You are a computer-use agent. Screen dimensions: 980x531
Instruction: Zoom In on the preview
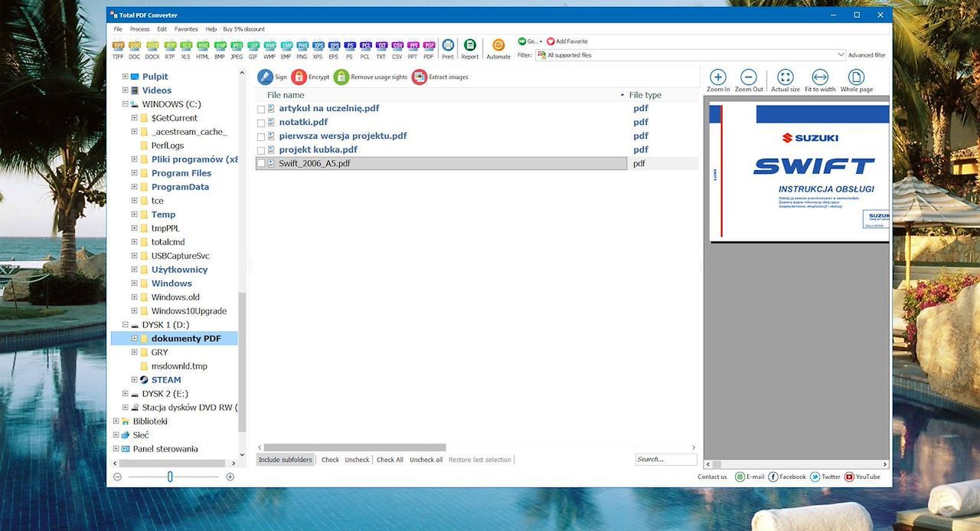[718, 80]
